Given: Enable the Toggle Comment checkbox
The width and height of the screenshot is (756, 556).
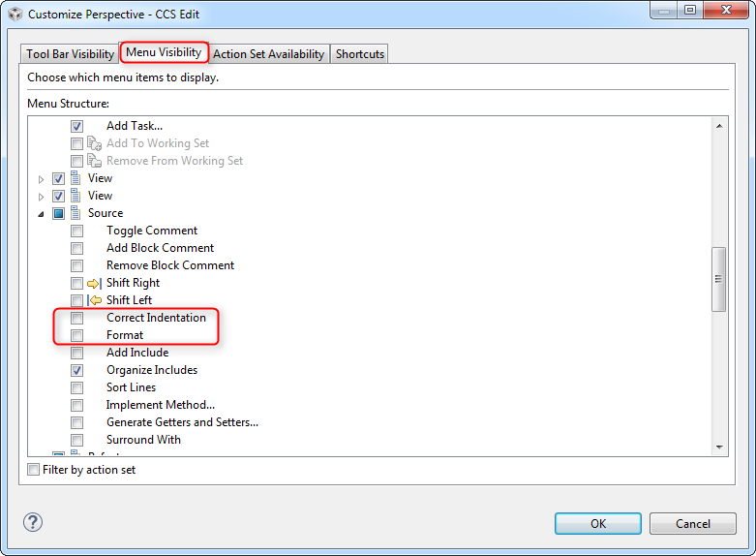Looking at the screenshot, I should point(76,231).
